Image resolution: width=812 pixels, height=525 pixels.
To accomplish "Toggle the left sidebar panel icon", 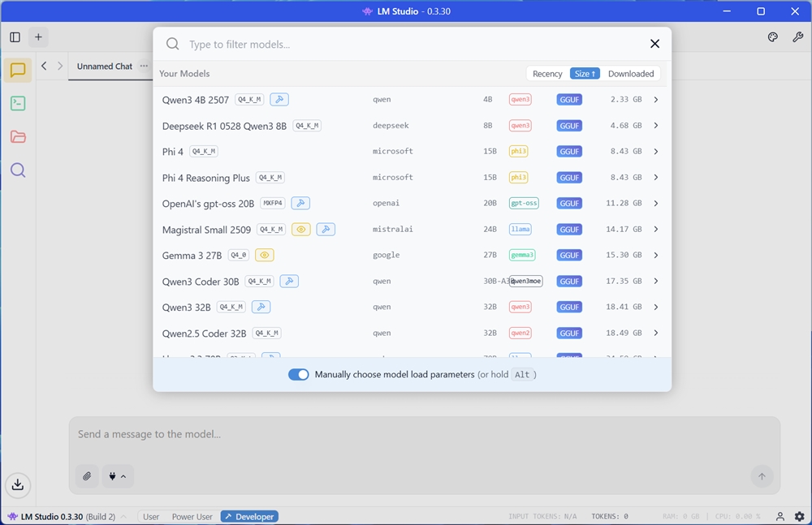I will tap(15, 37).
